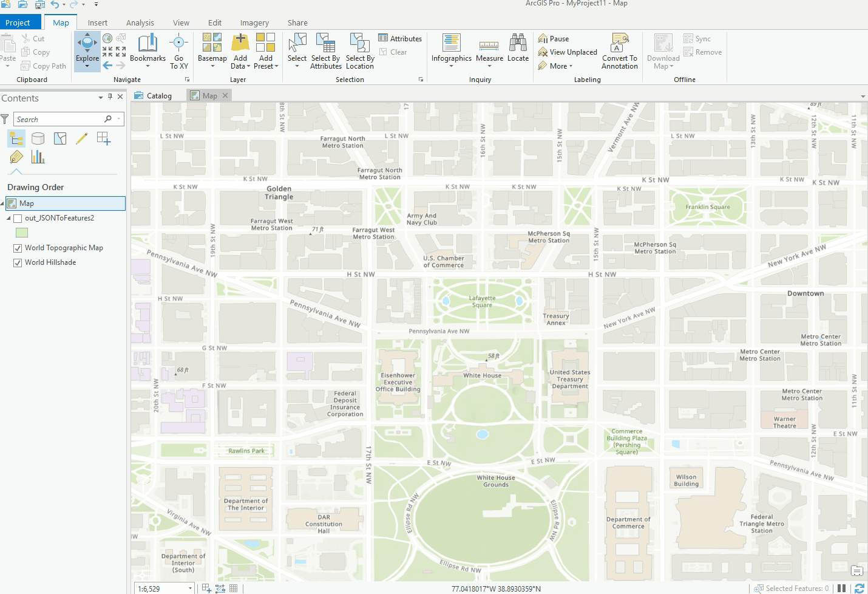Click the Full Extent globe icon

tap(107, 38)
